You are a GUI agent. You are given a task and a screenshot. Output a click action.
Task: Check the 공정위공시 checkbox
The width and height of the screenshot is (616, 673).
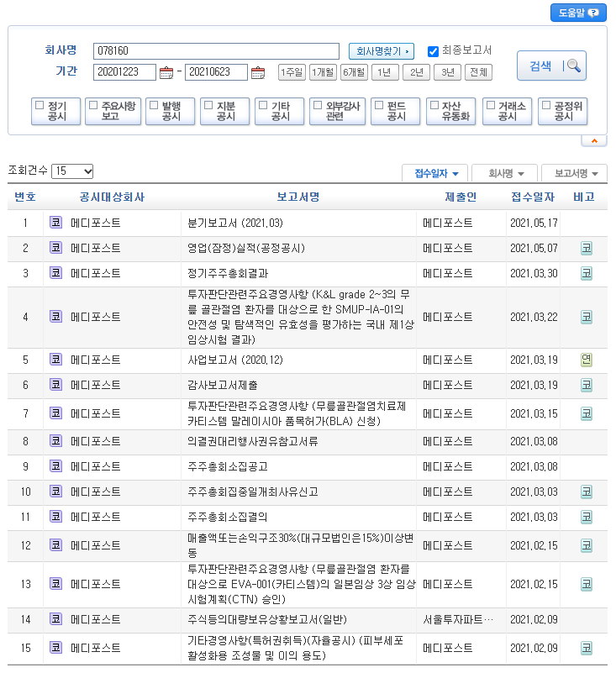546,105
